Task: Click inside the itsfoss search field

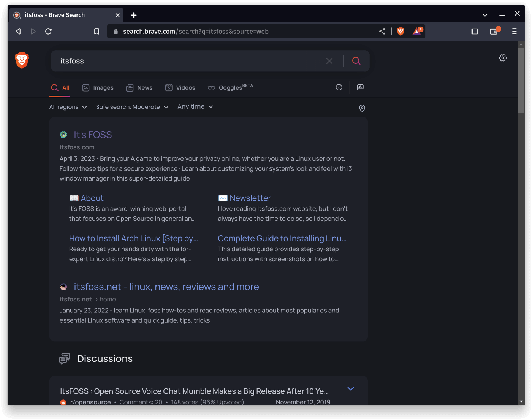Action: [152, 61]
